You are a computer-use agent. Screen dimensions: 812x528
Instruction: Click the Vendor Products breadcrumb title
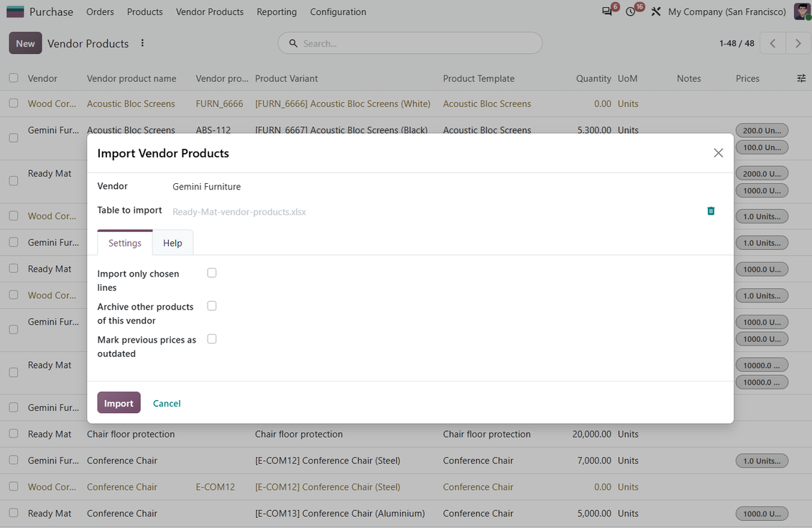point(88,44)
